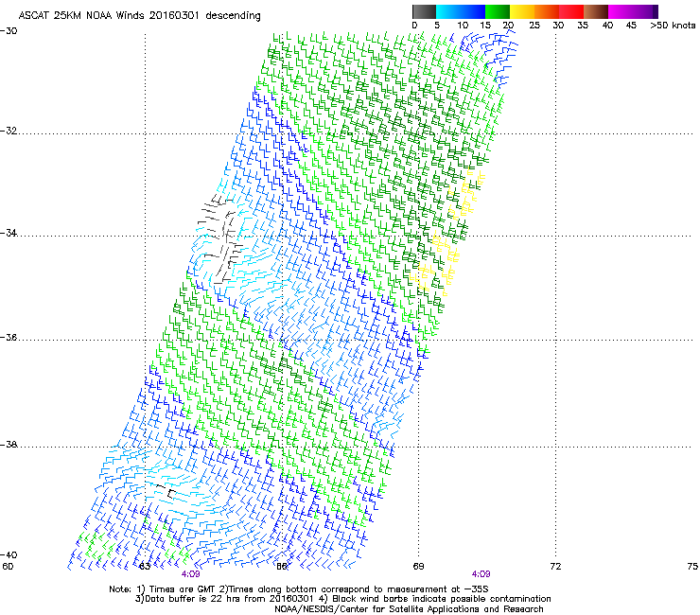Click the cyan-to-blue 5-15 knots legend segment
Image resolution: width=700 pixels, height=615 pixels.
coord(461,11)
